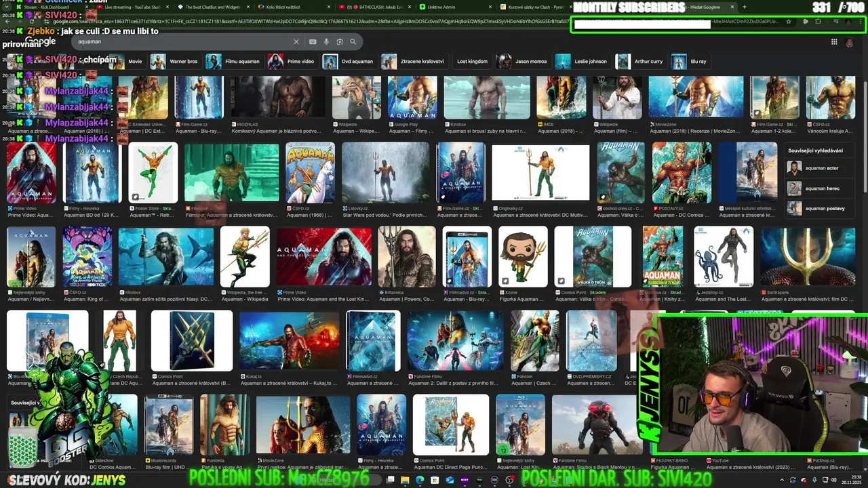Open the Kinobox Aquaman with sharks image
868x488 pixels.
166,257
